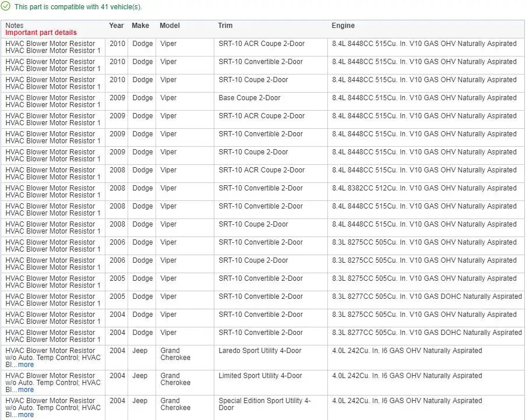
Task: Click the Make column header
Action: 140,26
